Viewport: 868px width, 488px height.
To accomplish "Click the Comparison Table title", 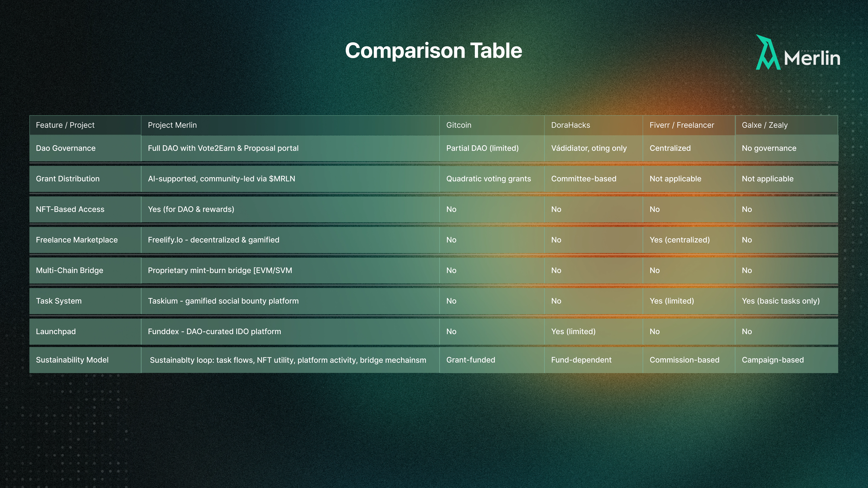I will pos(433,50).
